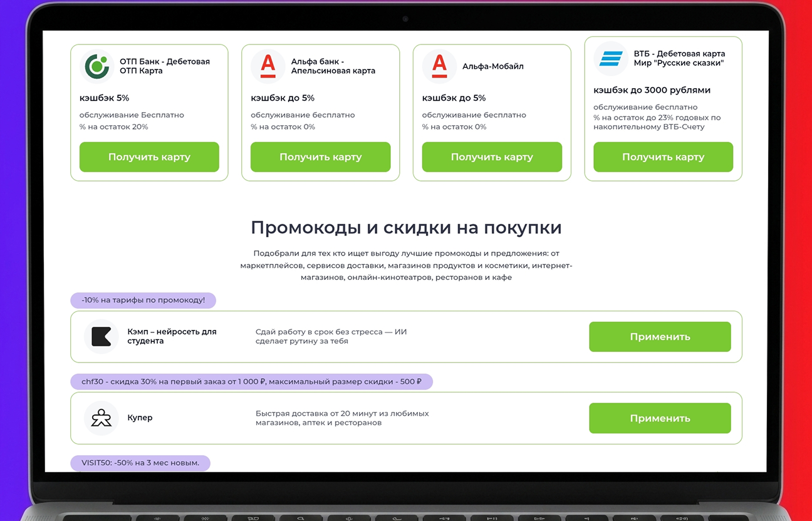Click '% на остаток 20%' text
The width and height of the screenshot is (812, 521).
tap(114, 126)
